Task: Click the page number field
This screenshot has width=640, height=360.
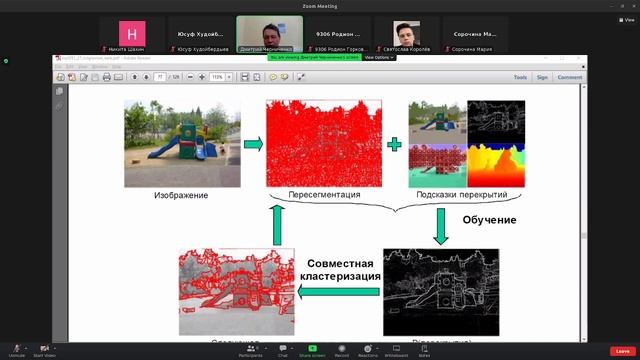Action: 160,77
